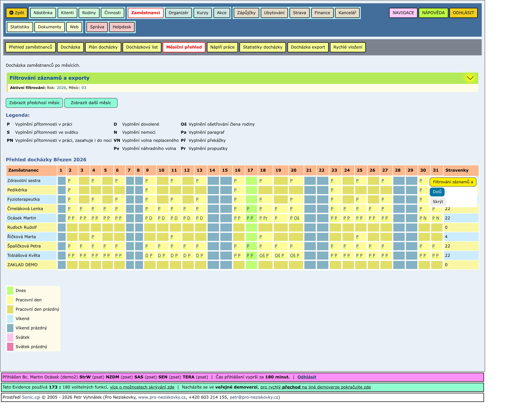Open the Docházka export tab
The height and width of the screenshot is (409, 532).
[308, 47]
